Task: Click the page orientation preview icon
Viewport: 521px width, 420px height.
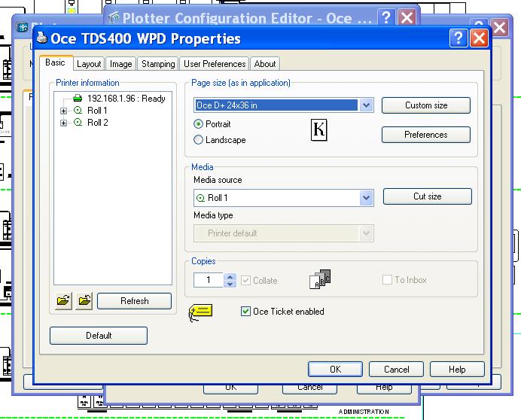Action: click(x=319, y=129)
